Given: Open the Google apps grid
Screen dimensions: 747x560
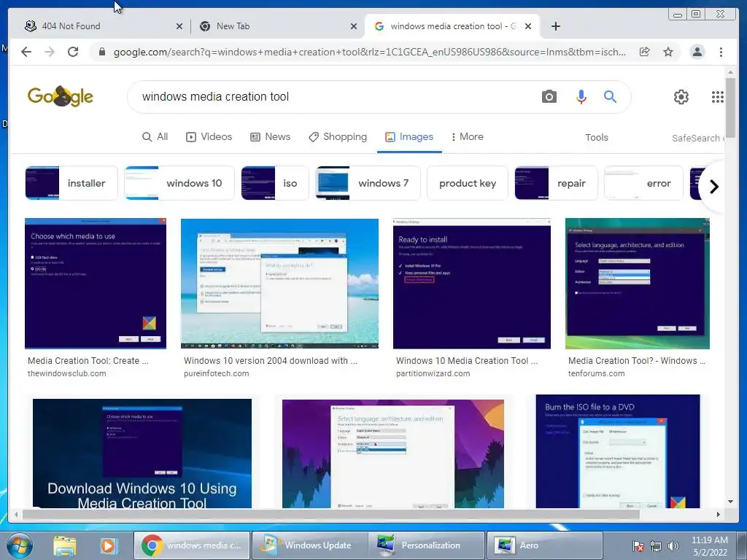Looking at the screenshot, I should [x=718, y=97].
